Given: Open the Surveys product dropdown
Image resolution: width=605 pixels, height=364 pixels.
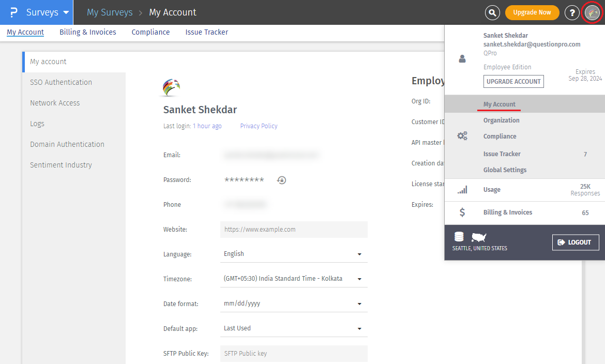Looking at the screenshot, I should [x=48, y=12].
